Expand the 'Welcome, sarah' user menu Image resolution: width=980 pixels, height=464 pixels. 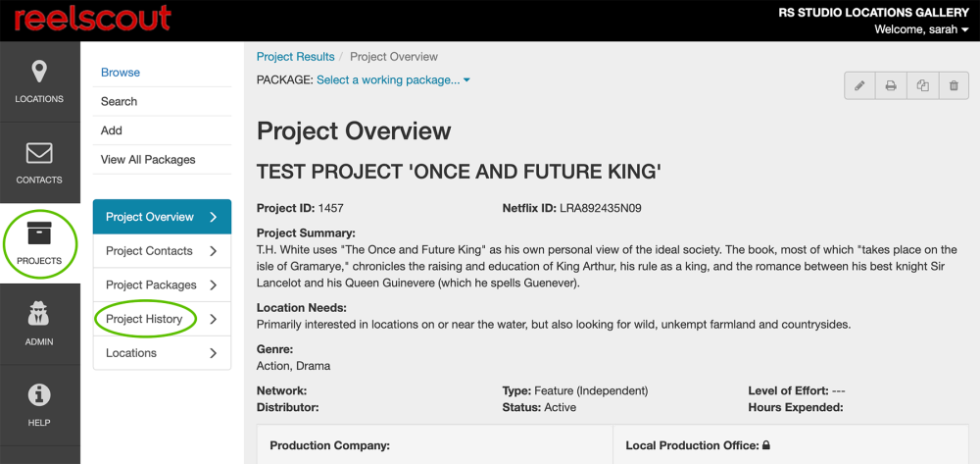920,29
